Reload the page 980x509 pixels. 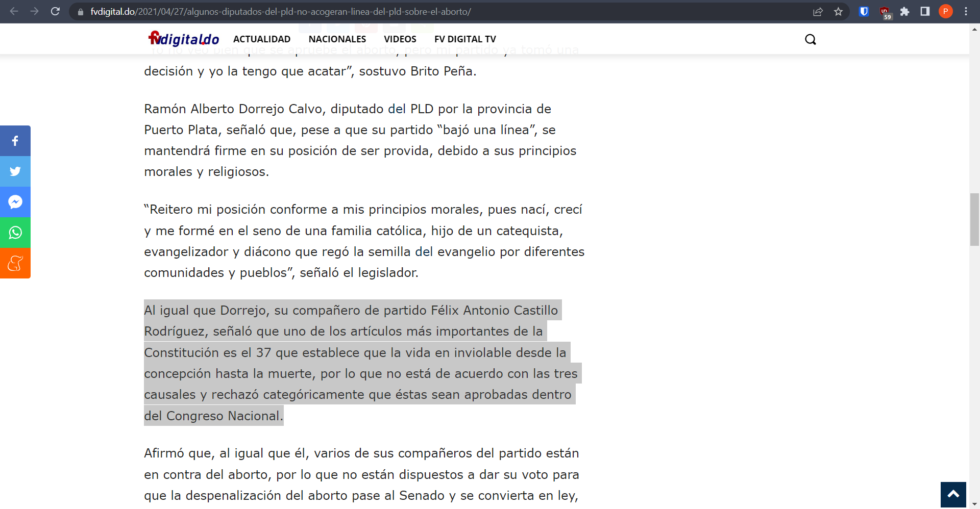pyautogui.click(x=55, y=11)
